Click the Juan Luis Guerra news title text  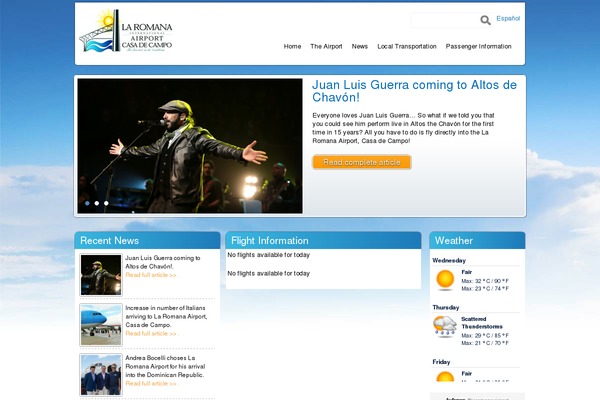click(x=163, y=262)
